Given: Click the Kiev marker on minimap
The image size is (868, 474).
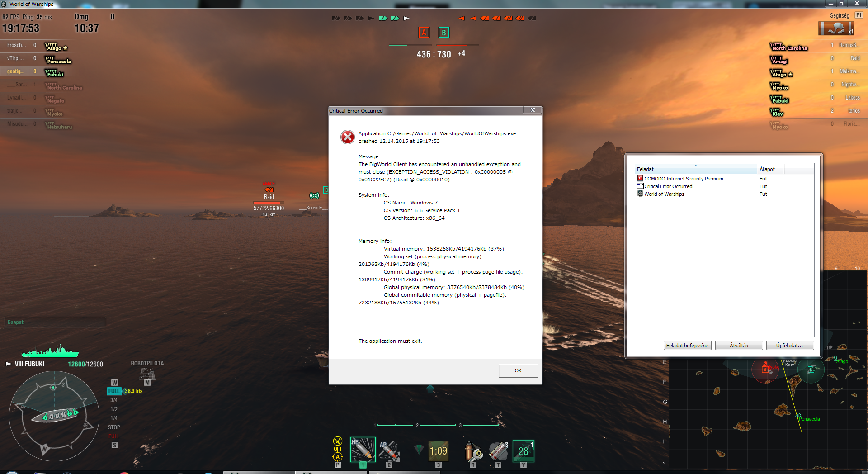Looking at the screenshot, I should (789, 364).
